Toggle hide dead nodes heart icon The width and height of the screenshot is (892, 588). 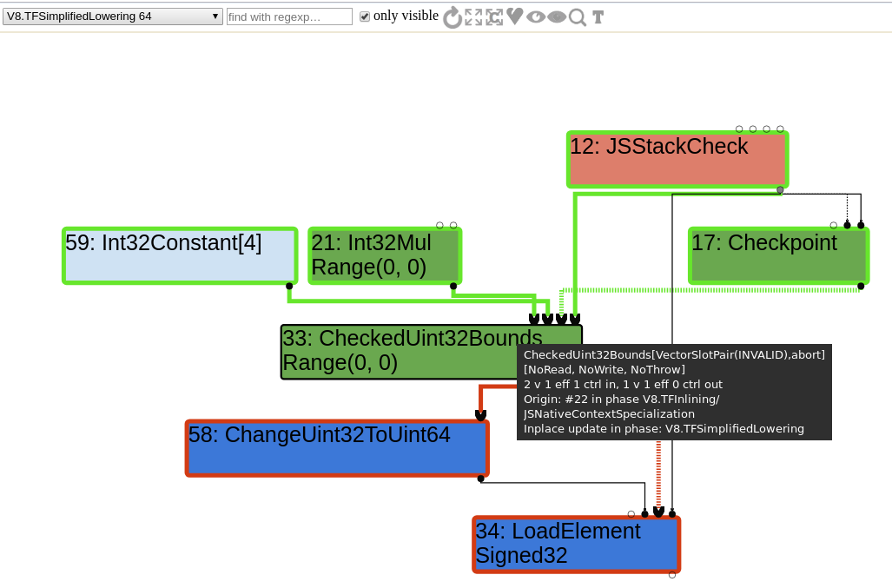(515, 17)
